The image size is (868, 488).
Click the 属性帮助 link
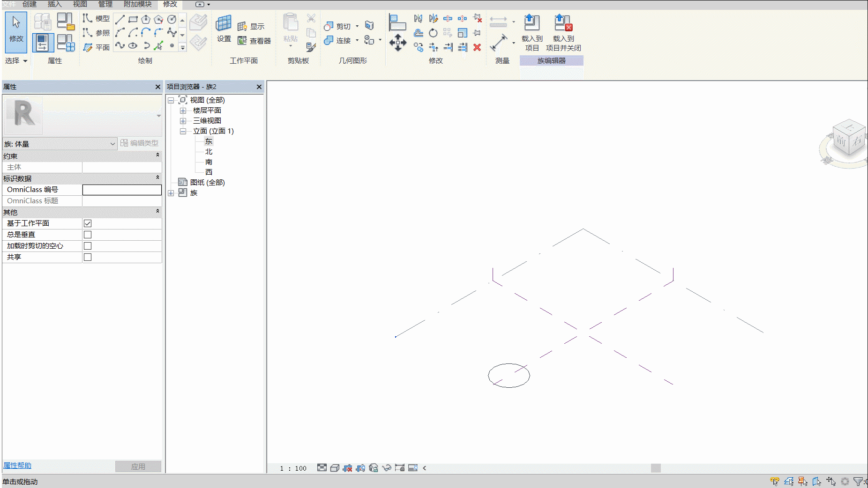(x=17, y=466)
